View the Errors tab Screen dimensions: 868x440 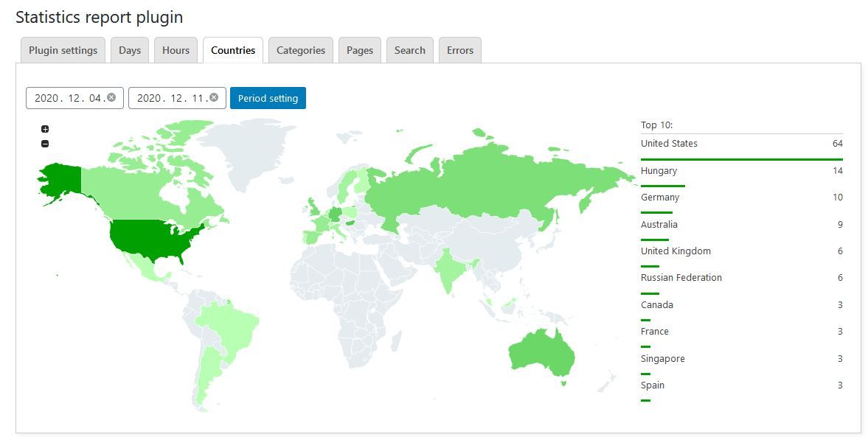point(460,50)
